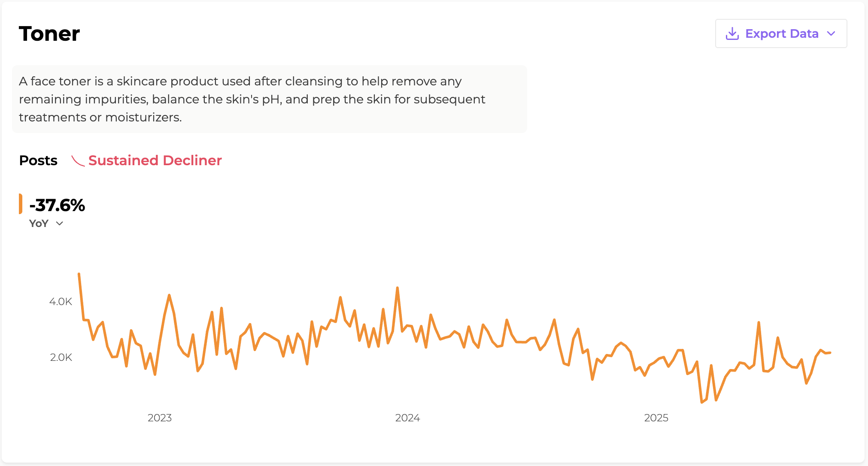This screenshot has height=466, width=868.
Task: Click the chevron next to YoY
Action: pyautogui.click(x=60, y=224)
